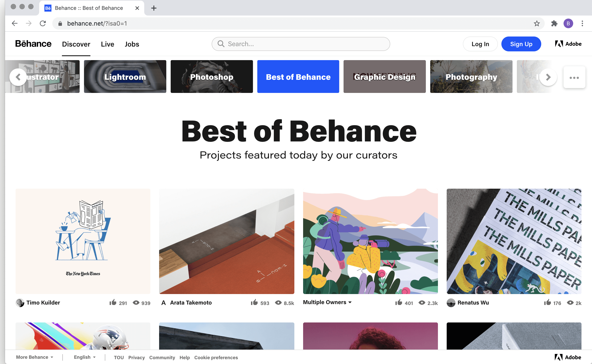Image resolution: width=592 pixels, height=364 pixels.
Task: Reload the Behance page
Action: (43, 23)
